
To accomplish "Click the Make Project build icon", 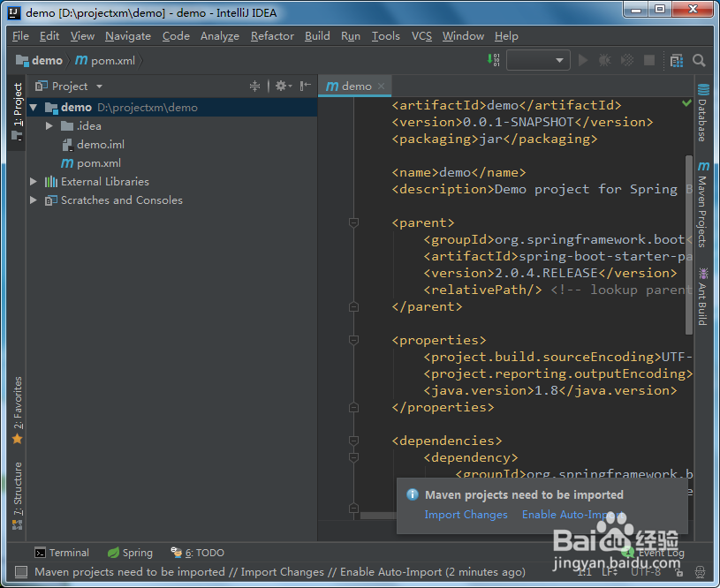I will pos(493,60).
